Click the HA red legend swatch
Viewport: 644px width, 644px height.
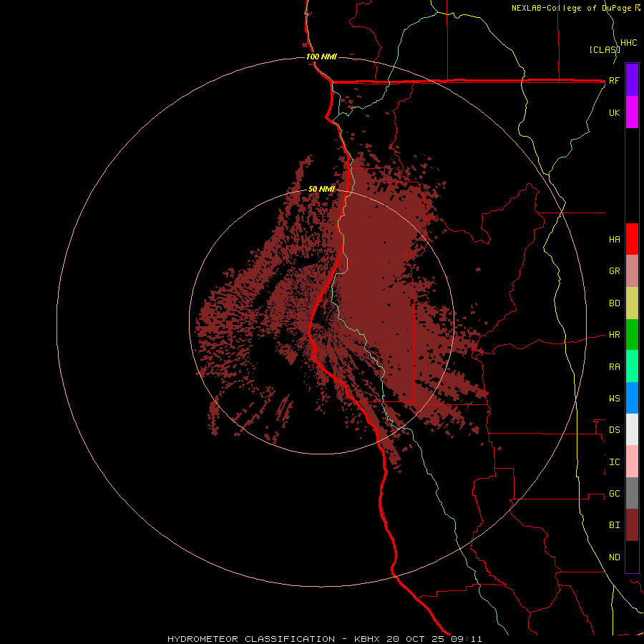[x=632, y=239]
